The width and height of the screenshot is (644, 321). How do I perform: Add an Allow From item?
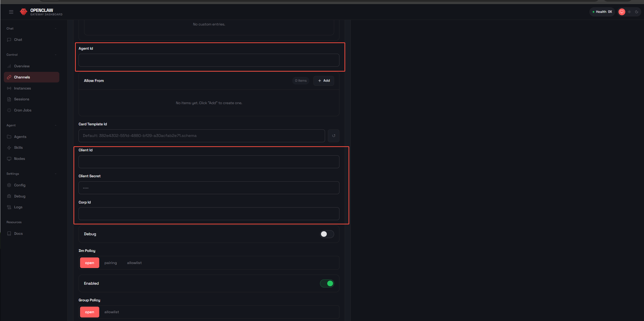click(x=324, y=81)
